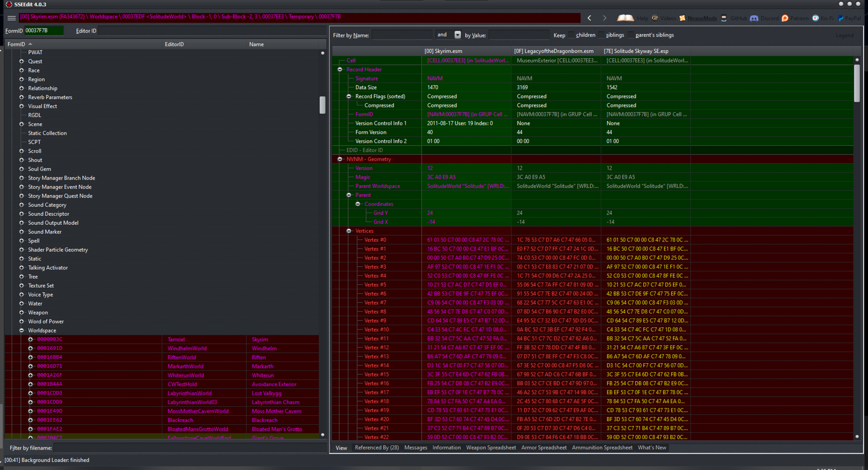Expand the Static node
Image resolution: width=868 pixels, height=470 pixels.
(21, 258)
